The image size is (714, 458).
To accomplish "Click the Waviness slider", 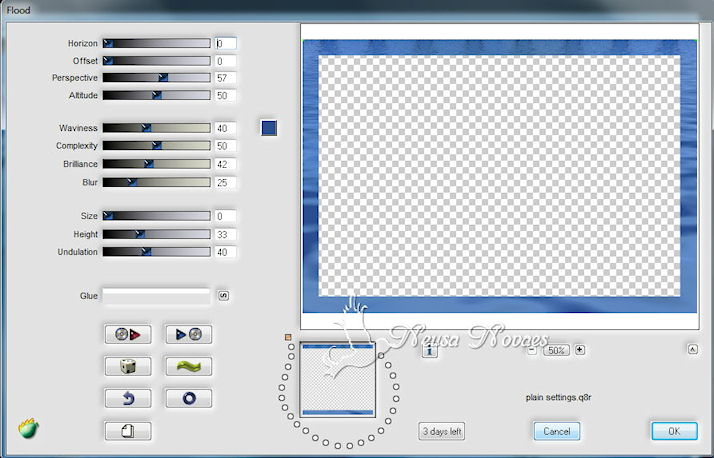I will [156, 128].
